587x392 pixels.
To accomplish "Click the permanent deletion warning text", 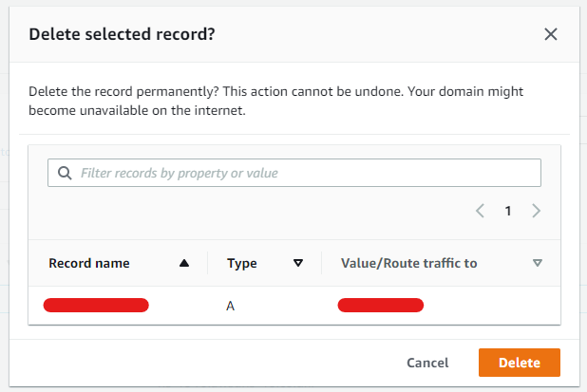I will coord(275,101).
